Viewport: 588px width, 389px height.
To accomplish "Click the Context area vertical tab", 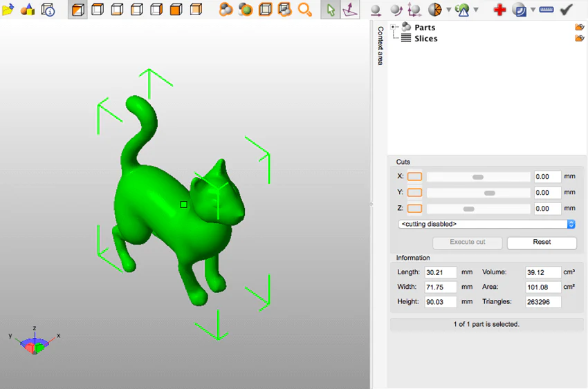I will point(380,46).
